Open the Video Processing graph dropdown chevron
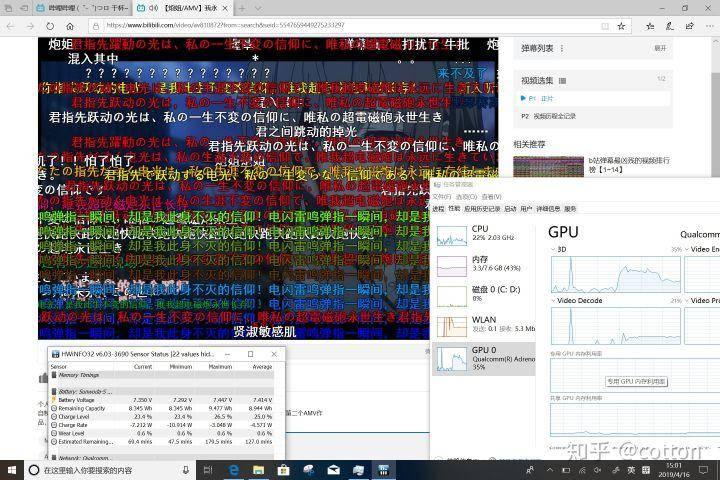Image resolution: width=720 pixels, height=480 pixels. click(x=687, y=300)
